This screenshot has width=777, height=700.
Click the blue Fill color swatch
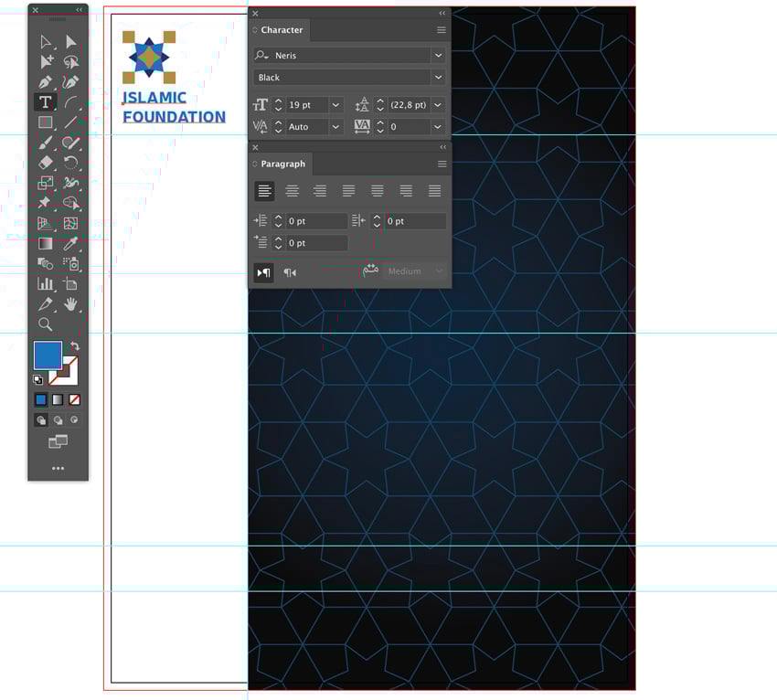point(48,355)
